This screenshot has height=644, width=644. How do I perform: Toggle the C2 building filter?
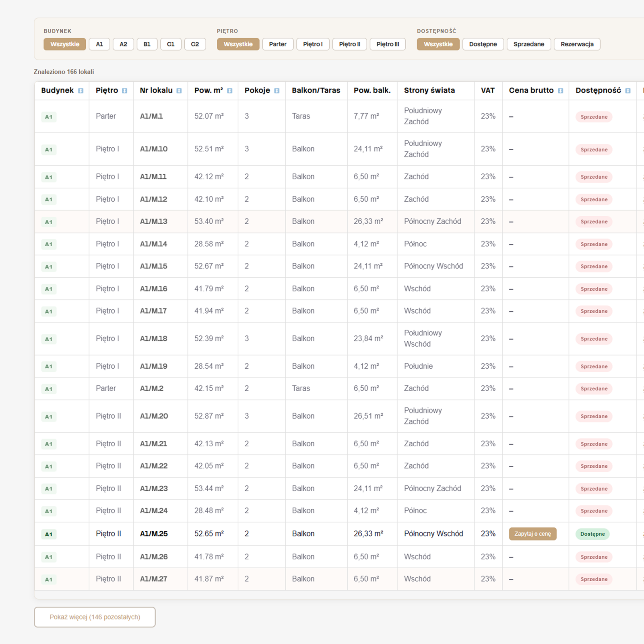(195, 44)
